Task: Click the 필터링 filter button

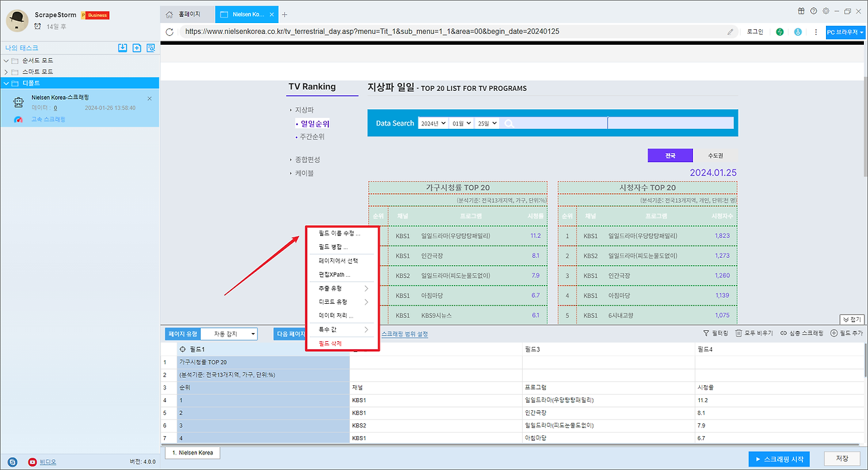Action: pos(715,334)
